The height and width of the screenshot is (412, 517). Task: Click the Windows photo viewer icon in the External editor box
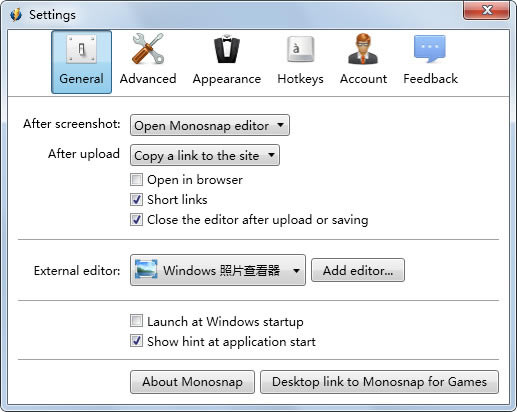pos(146,269)
